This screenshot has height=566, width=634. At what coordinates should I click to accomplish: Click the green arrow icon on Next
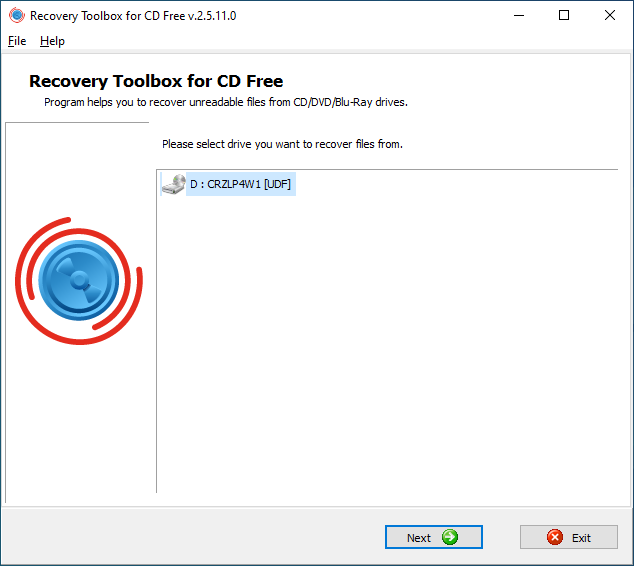[450, 537]
